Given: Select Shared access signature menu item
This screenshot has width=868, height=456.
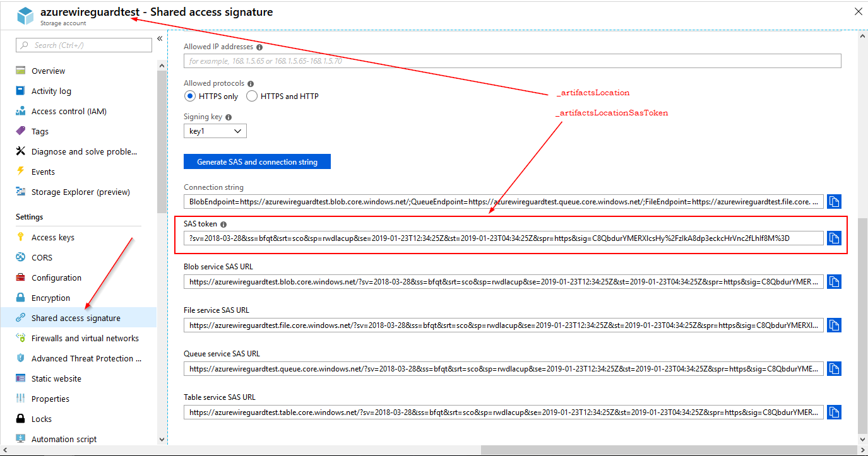Looking at the screenshot, I should pyautogui.click(x=79, y=318).
